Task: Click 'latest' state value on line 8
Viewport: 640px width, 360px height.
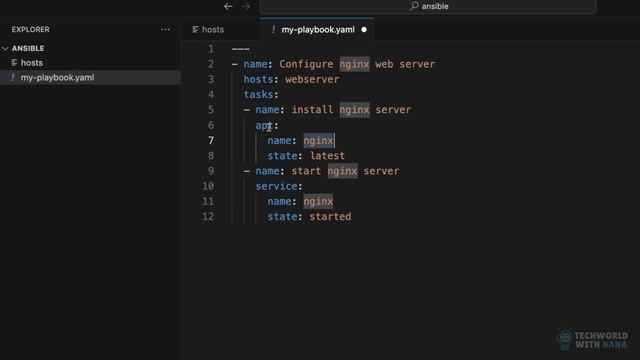Action: pyautogui.click(x=327, y=156)
